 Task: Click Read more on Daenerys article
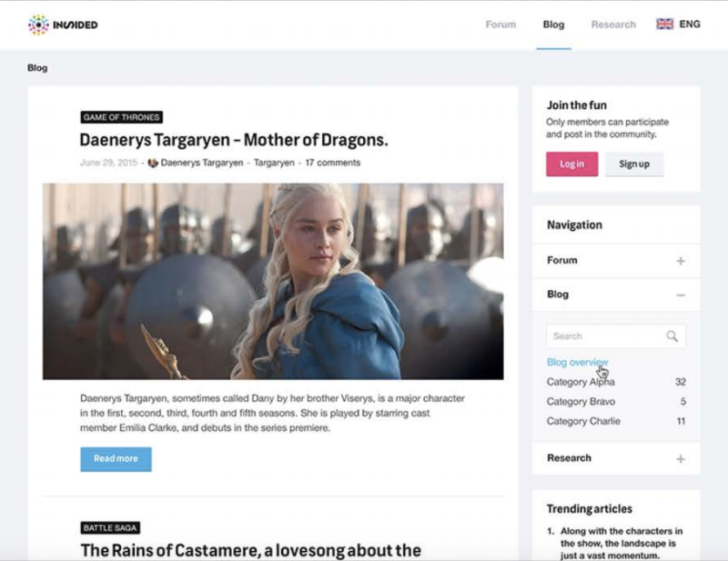(116, 459)
